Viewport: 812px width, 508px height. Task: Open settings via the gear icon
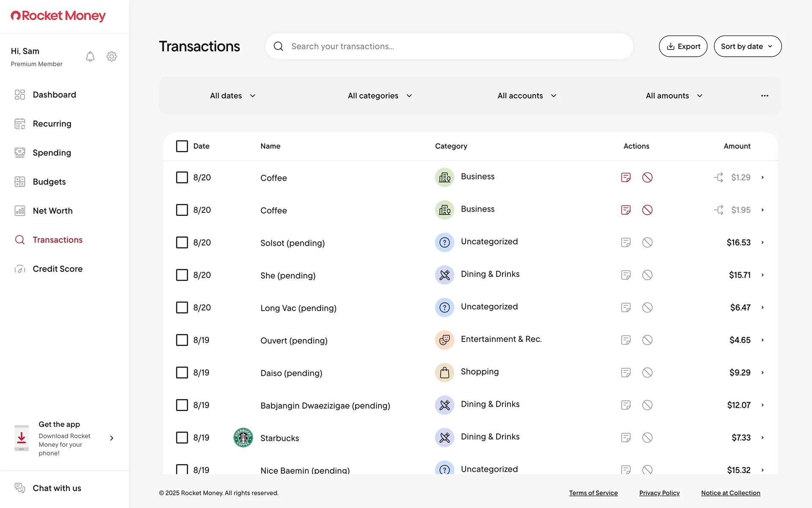[112, 57]
